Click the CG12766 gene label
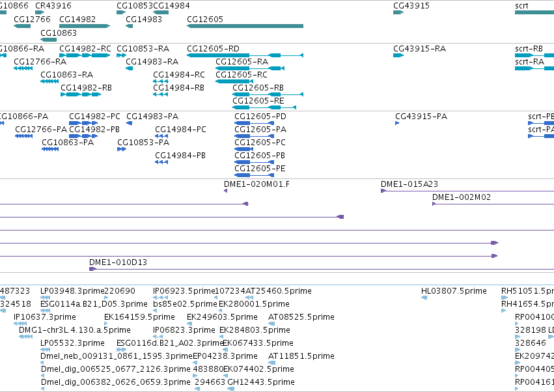The width and height of the screenshot is (554, 392). [32, 19]
